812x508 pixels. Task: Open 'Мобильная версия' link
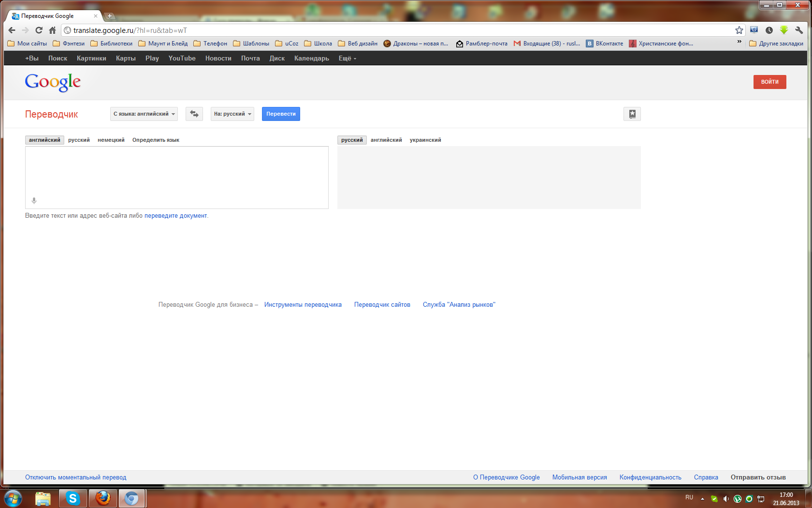coord(580,477)
